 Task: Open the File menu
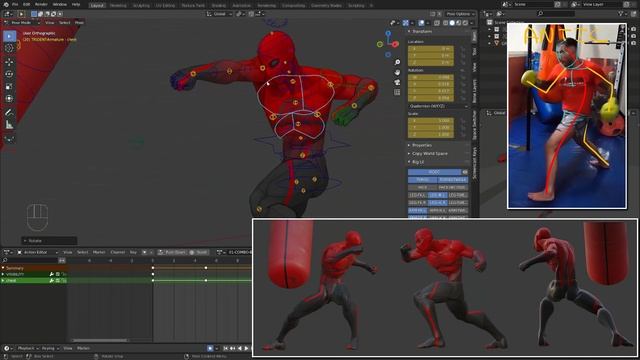pos(15,4)
